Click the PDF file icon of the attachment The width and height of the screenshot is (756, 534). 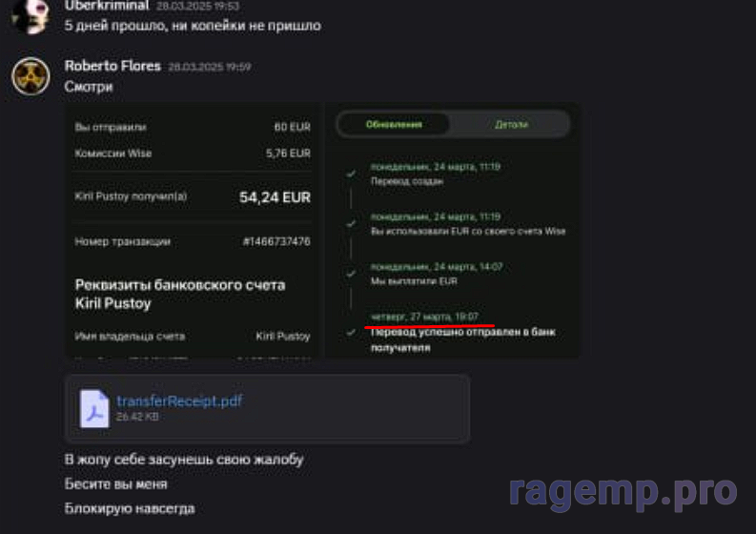coord(94,408)
